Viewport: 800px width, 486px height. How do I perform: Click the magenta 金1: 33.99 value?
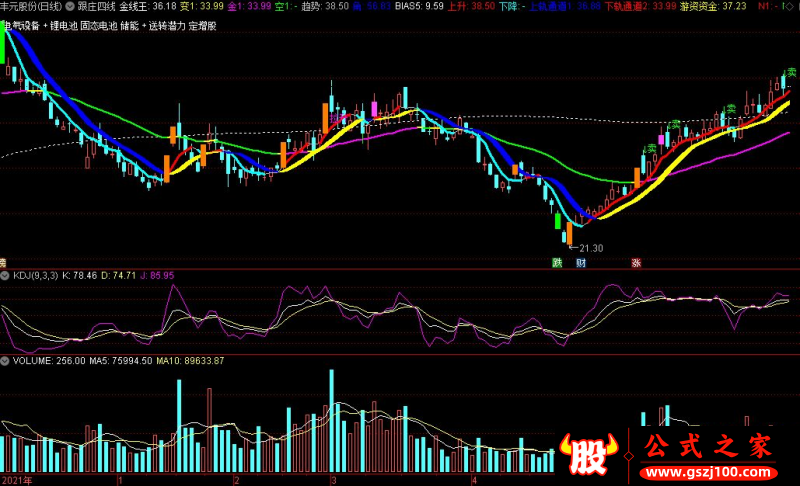[x=249, y=7]
